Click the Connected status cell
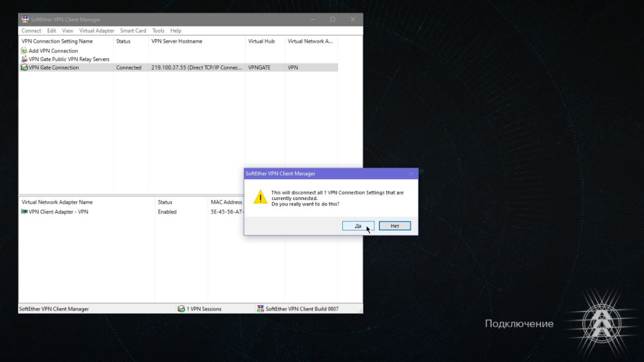Image resolution: width=644 pixels, height=362 pixels. point(129,68)
